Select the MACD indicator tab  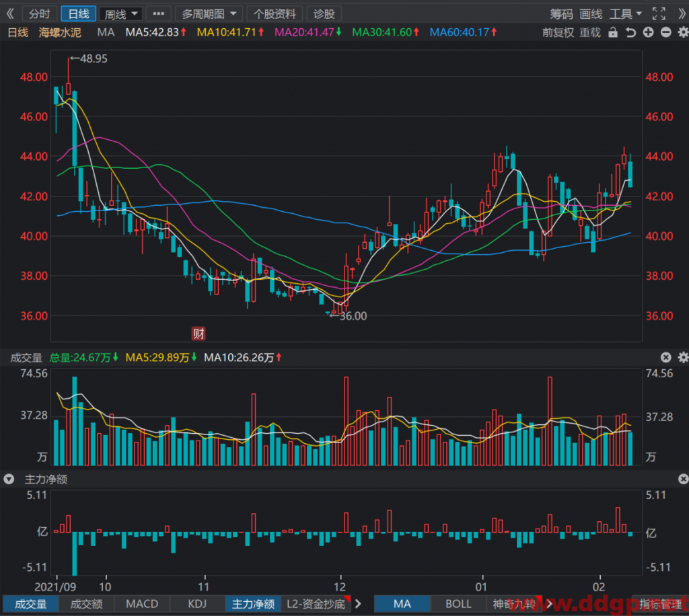[142, 604]
